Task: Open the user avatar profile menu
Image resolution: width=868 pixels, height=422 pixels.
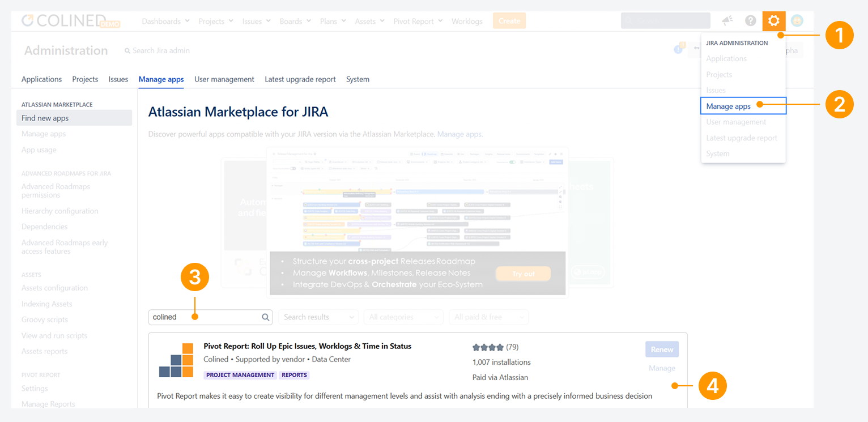Action: point(797,21)
